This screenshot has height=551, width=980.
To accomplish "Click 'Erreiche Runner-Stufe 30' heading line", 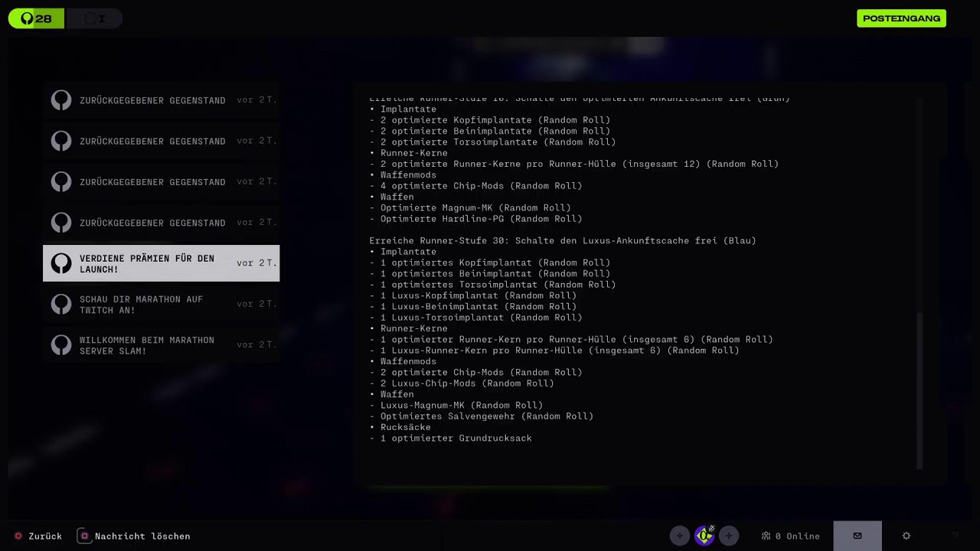I will coord(563,240).
